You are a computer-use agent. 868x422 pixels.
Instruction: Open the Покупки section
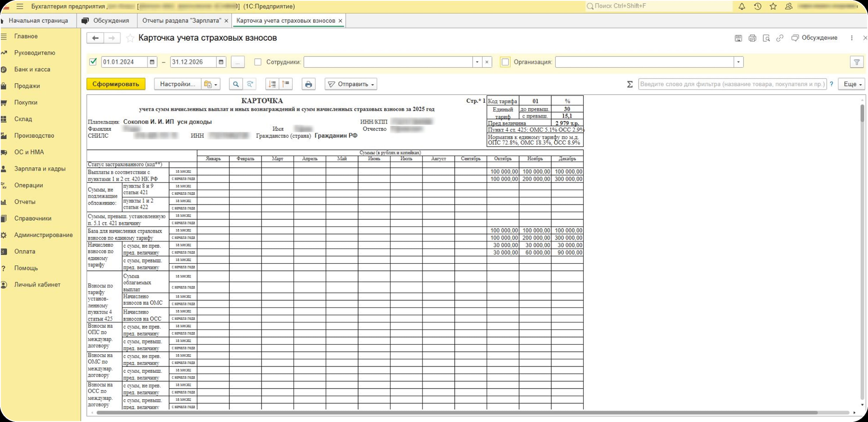click(26, 102)
